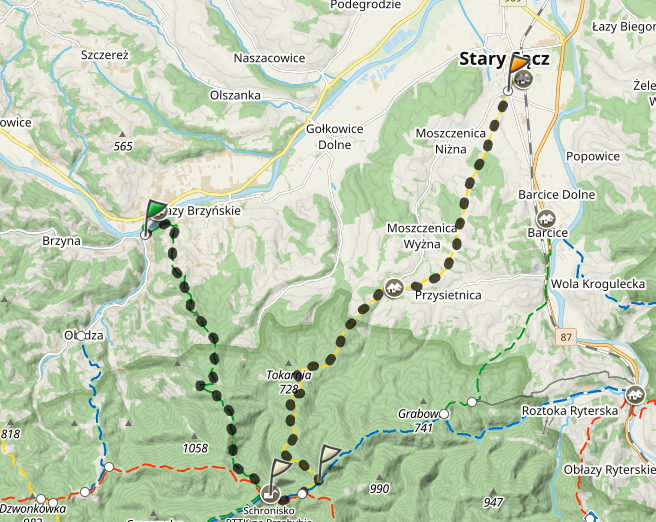Click the Stary Sącz town label

(x=504, y=59)
